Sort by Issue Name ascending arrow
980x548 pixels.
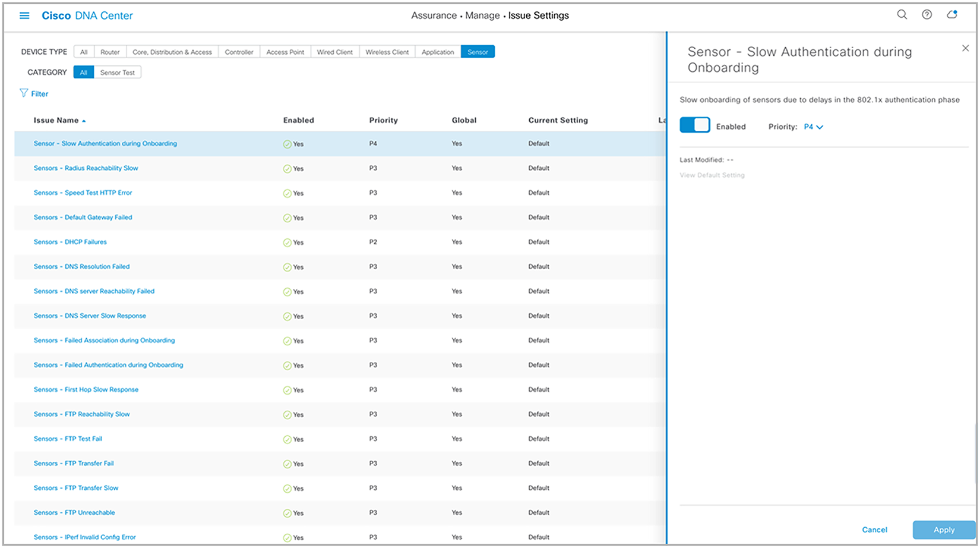click(x=84, y=121)
